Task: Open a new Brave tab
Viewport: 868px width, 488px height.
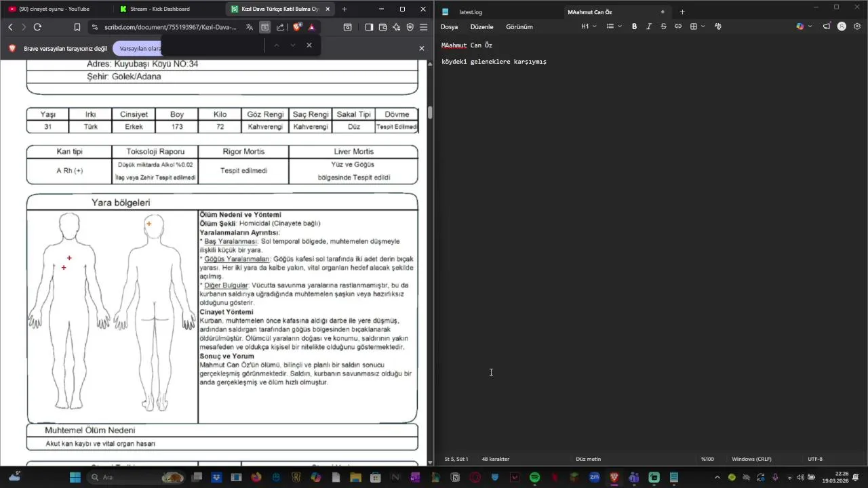Action: [344, 9]
